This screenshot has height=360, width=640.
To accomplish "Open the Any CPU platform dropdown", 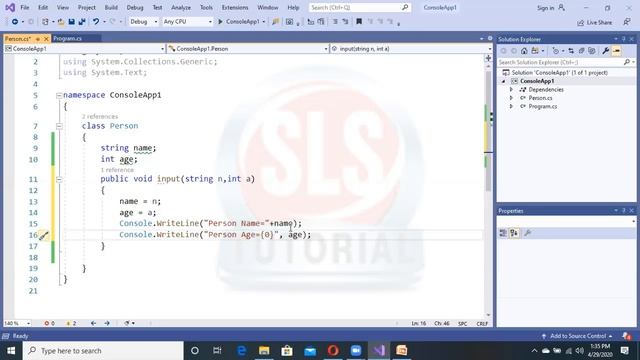I will click(x=187, y=22).
